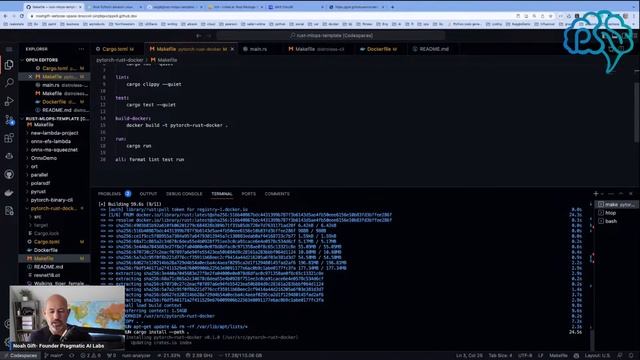
Task: Collapse the pytorch-rust-docker folder
Action: click(x=53, y=209)
